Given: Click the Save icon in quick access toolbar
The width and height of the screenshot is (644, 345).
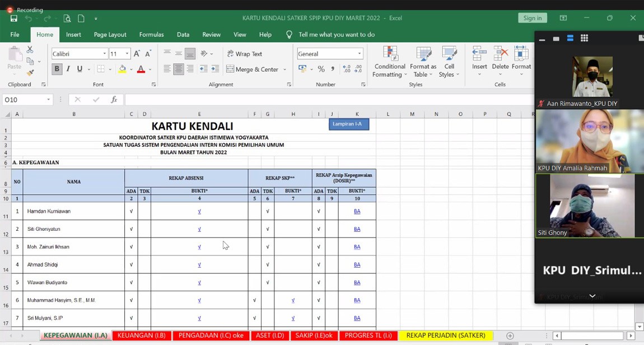Looking at the screenshot, I should click(13, 18).
